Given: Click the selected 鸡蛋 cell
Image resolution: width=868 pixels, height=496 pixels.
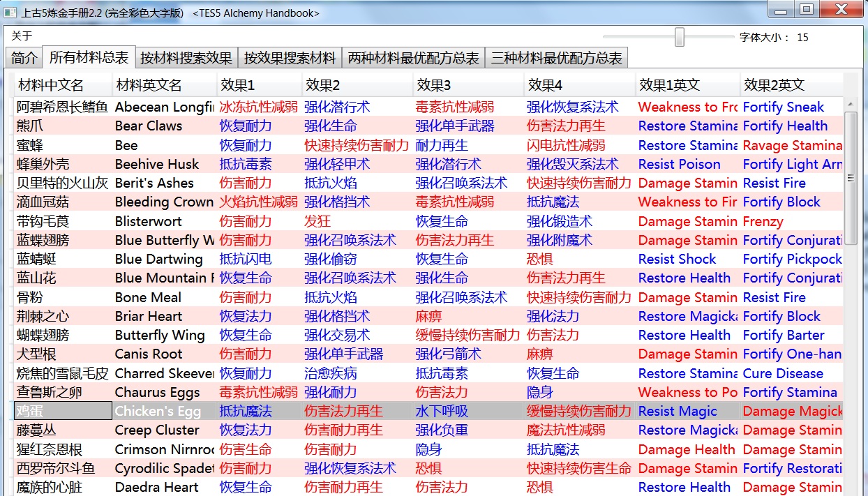Looking at the screenshot, I should (x=63, y=411).
